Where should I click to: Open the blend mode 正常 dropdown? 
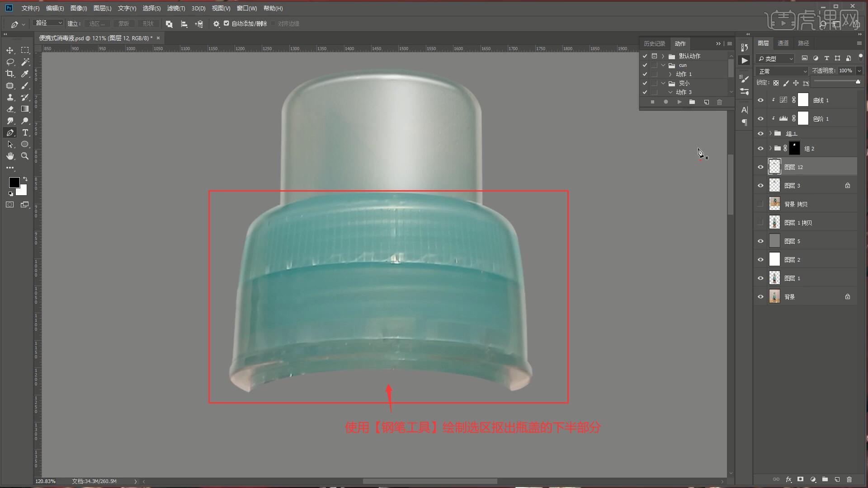tap(782, 71)
